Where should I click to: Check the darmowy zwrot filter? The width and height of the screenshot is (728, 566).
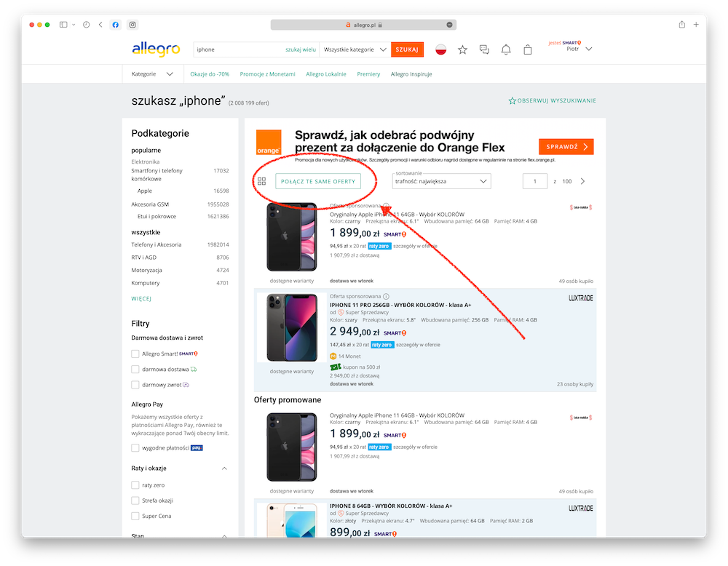pos(135,385)
